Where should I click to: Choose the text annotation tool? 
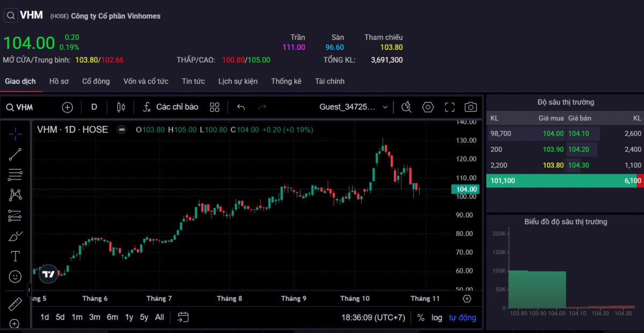(x=15, y=256)
